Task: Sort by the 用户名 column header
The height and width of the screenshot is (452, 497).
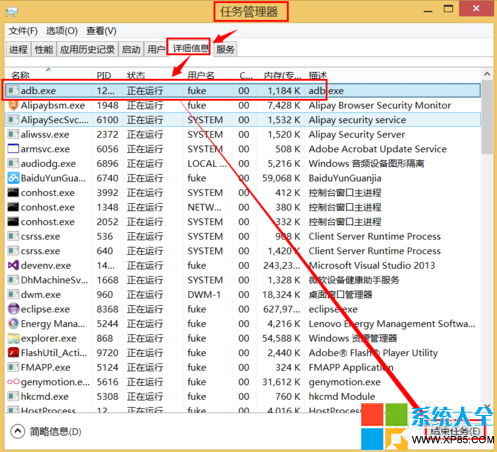Action: click(x=207, y=75)
